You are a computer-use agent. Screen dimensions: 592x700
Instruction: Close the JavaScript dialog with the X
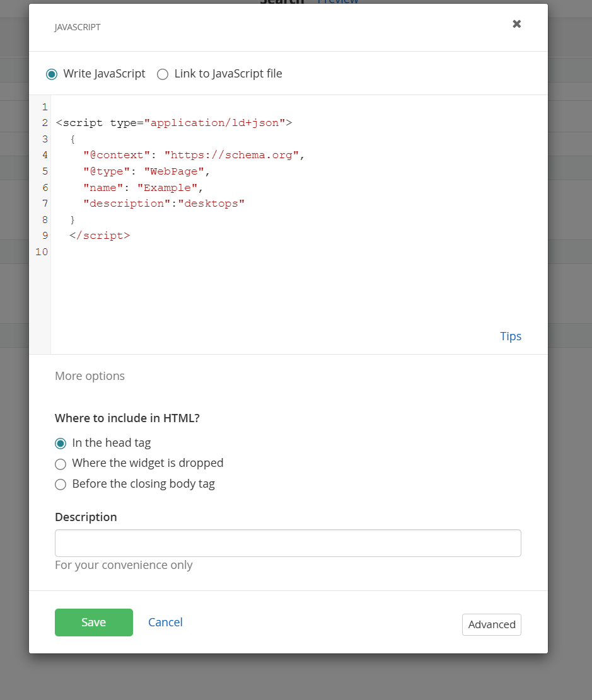click(x=516, y=24)
